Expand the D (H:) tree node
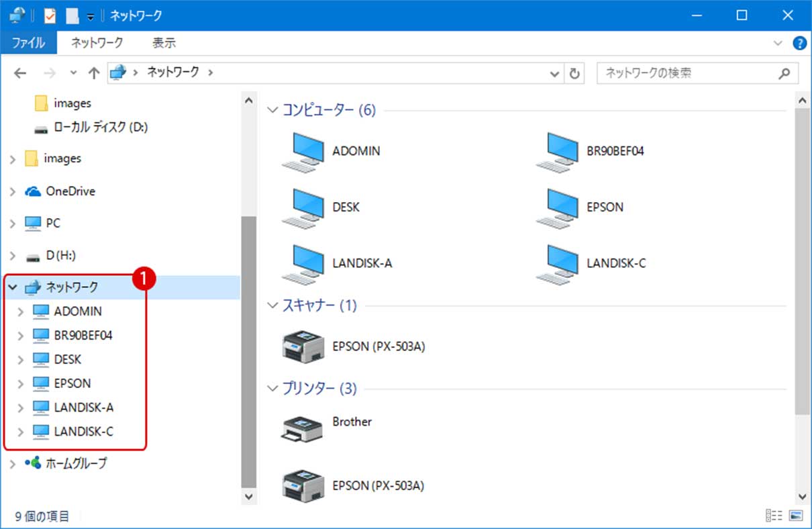 [x=13, y=255]
